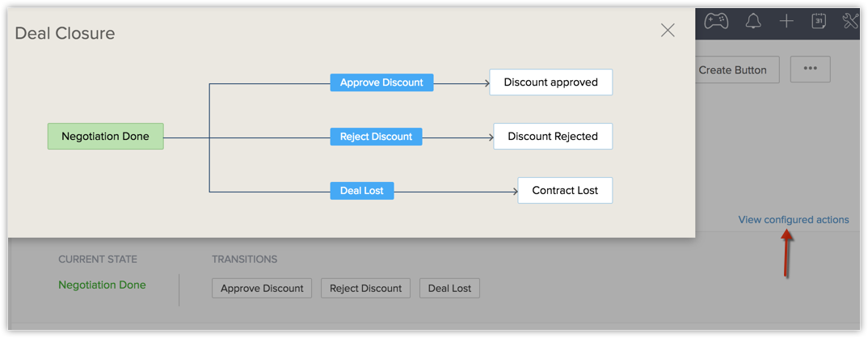
Task: Click the Discount approved state box
Action: (x=550, y=82)
